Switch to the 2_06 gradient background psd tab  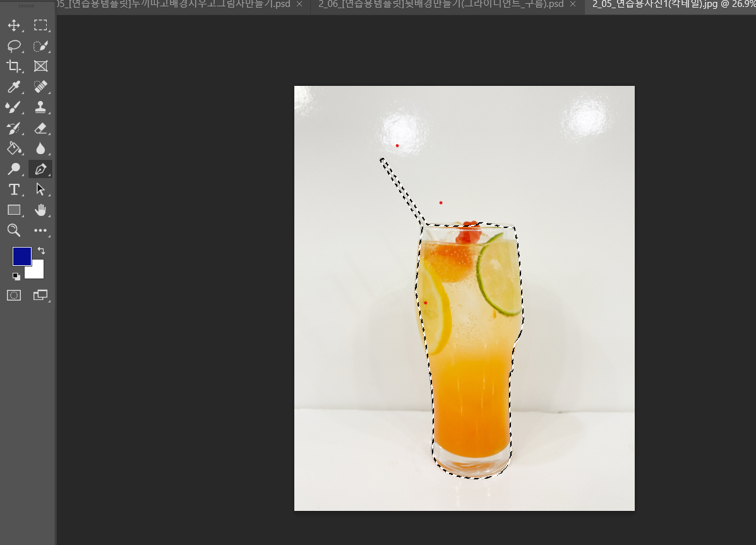click(x=441, y=4)
